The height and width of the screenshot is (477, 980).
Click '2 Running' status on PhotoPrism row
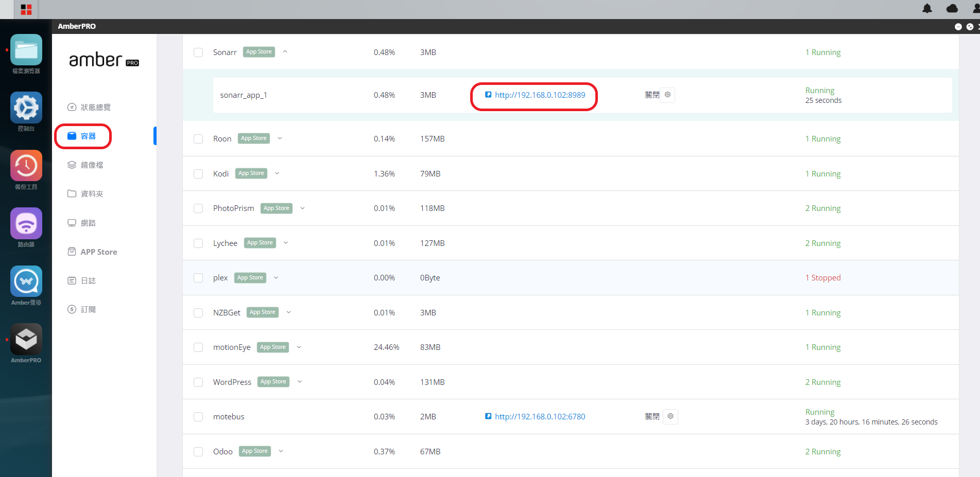(823, 208)
